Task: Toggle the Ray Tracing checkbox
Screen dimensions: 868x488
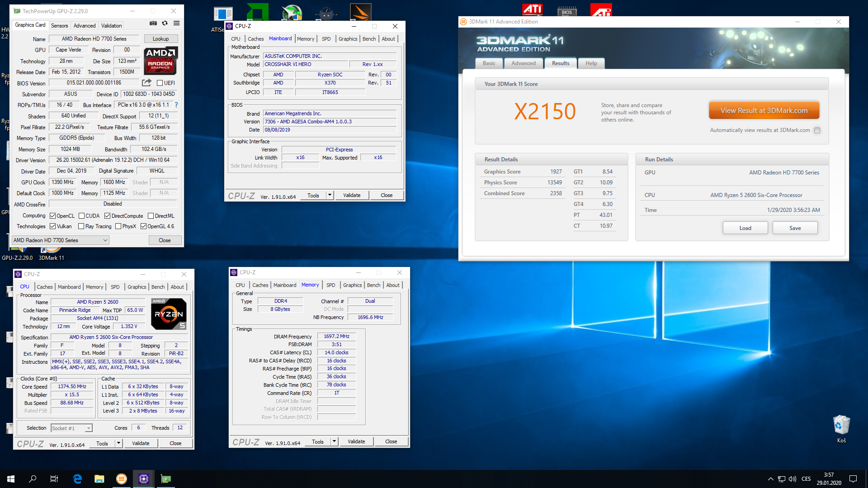Action: (81, 226)
